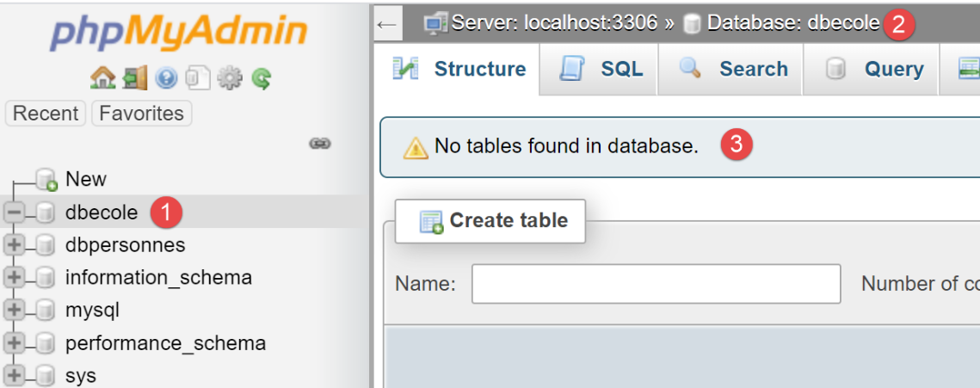Click the back arrow collapse panel icon

(x=387, y=23)
